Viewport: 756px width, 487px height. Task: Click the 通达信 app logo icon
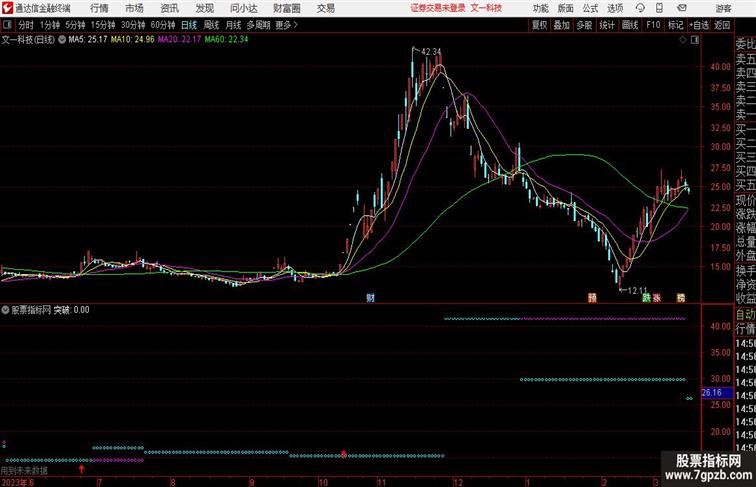point(7,8)
